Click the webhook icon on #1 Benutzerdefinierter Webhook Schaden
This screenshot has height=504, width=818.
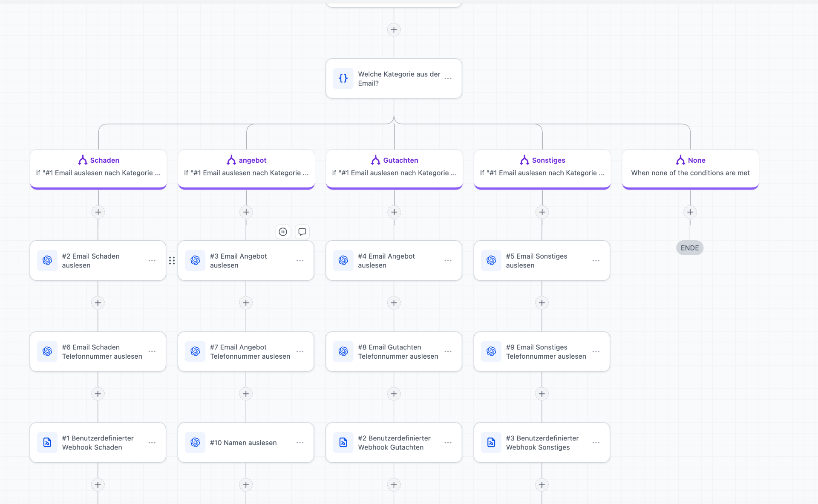(x=47, y=443)
